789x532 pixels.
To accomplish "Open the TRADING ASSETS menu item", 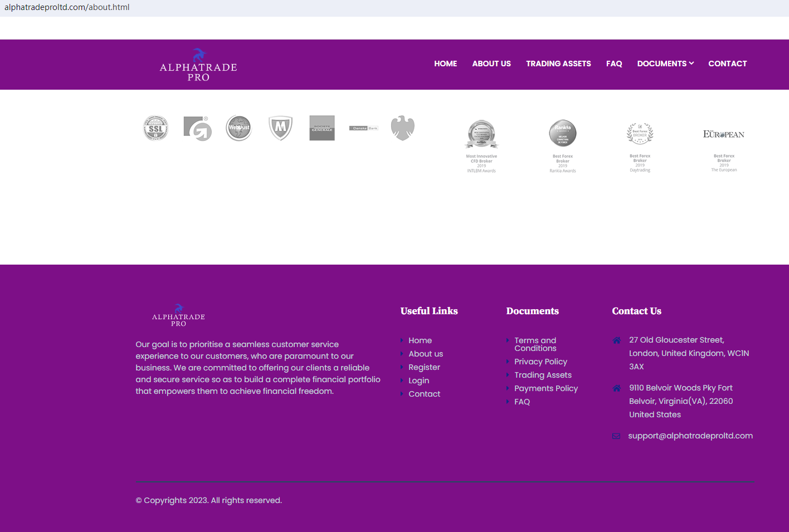I will point(558,64).
